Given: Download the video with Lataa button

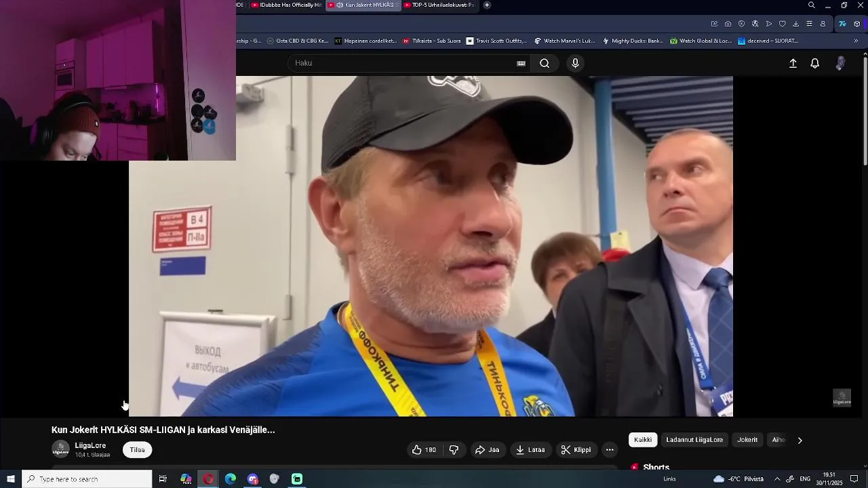Looking at the screenshot, I should [530, 449].
